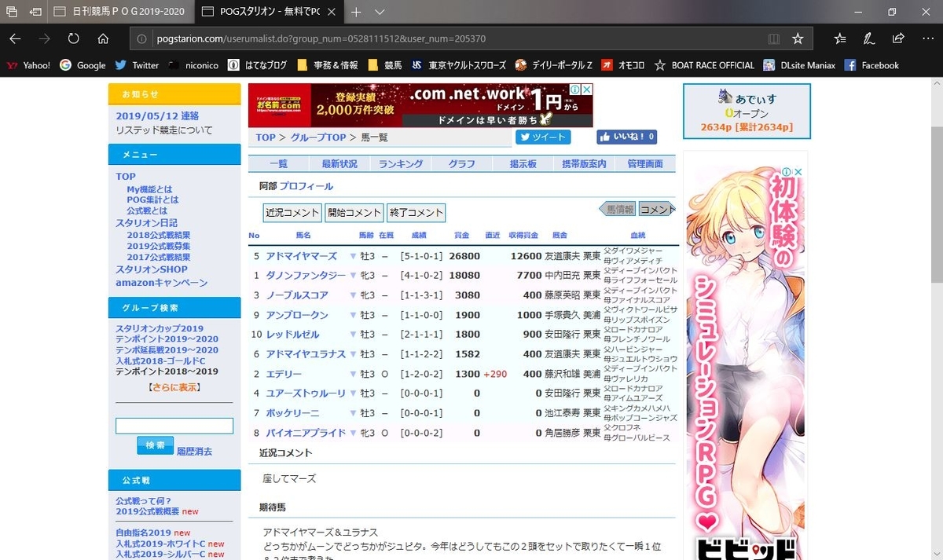Expand dropdown arrow next to アドマイヤユラナス
This screenshot has height=560, width=943.
(353, 354)
